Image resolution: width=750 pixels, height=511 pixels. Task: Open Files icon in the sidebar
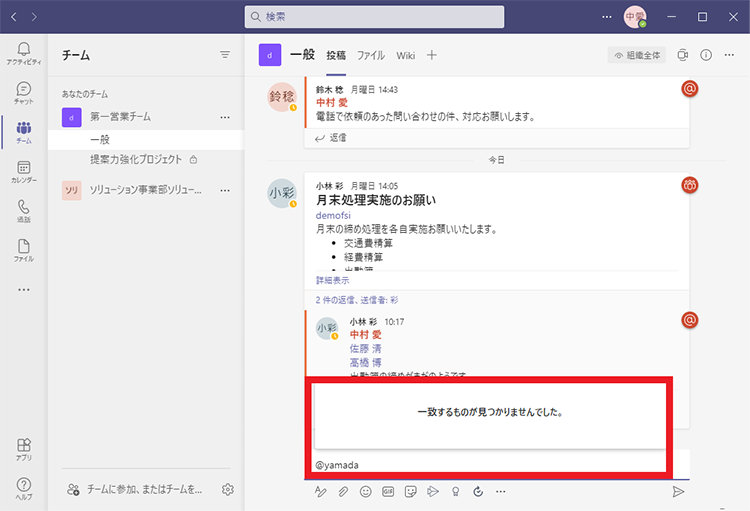point(23,250)
